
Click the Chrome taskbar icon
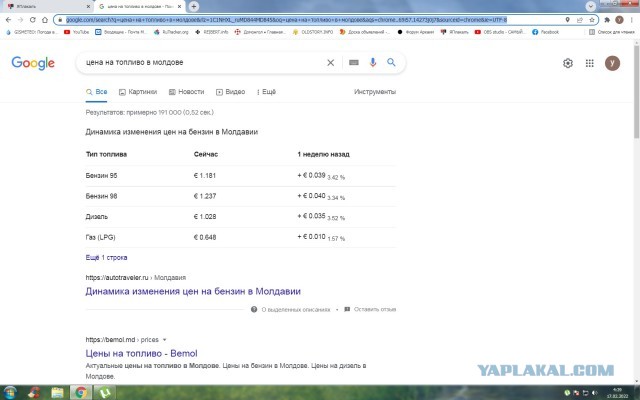(x=81, y=393)
